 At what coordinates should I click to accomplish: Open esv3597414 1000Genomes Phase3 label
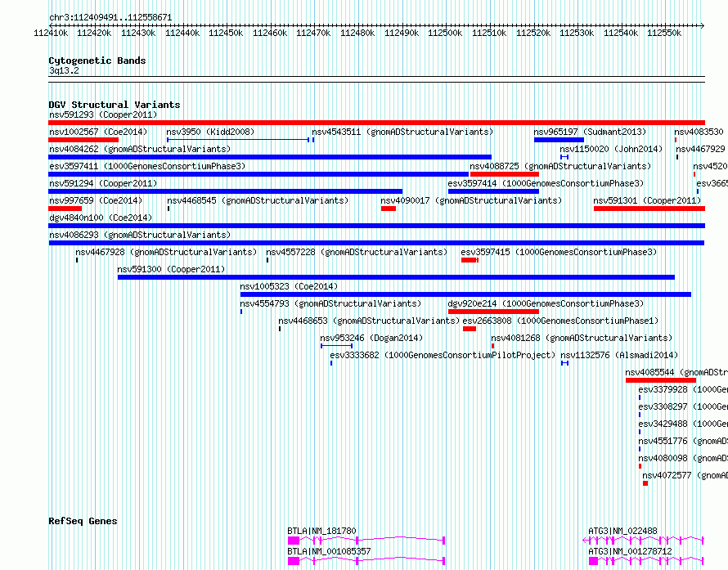(x=546, y=183)
